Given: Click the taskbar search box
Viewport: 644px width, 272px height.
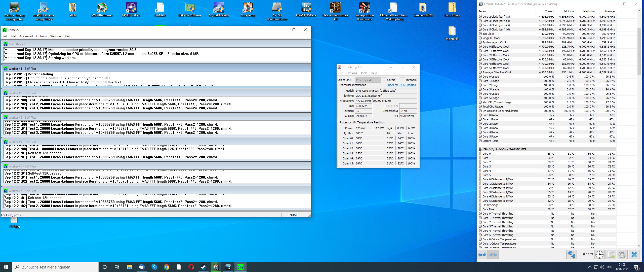Looking at the screenshot, I should point(55,267).
